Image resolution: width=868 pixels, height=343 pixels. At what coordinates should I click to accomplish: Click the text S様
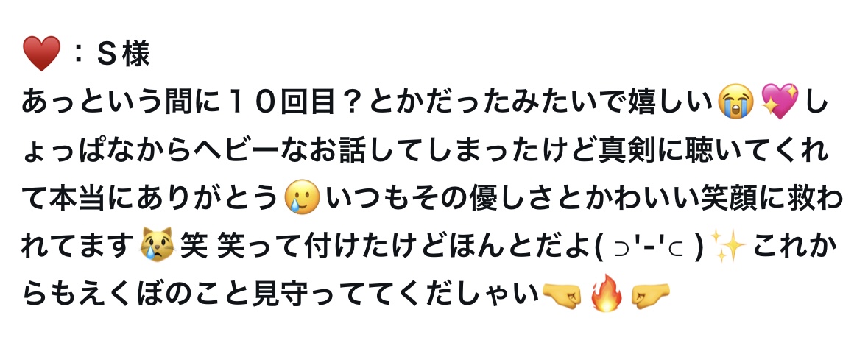click(x=124, y=54)
